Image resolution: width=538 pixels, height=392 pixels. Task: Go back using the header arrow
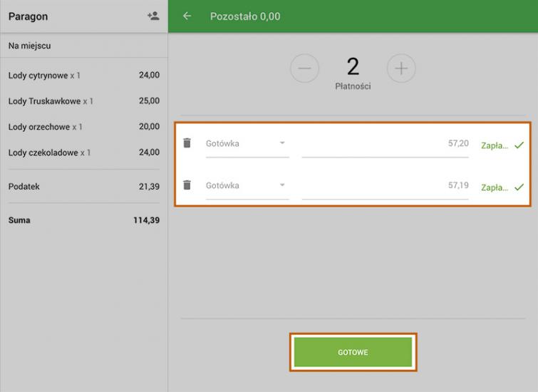coord(187,16)
